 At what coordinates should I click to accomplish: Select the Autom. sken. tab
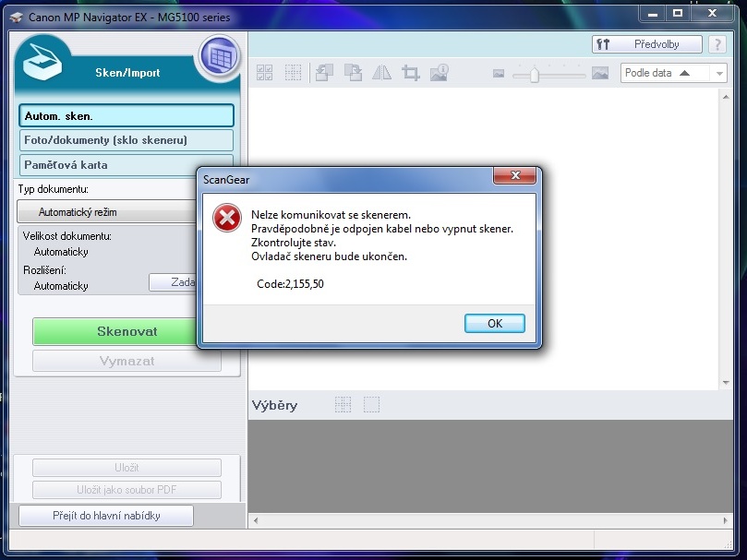127,115
